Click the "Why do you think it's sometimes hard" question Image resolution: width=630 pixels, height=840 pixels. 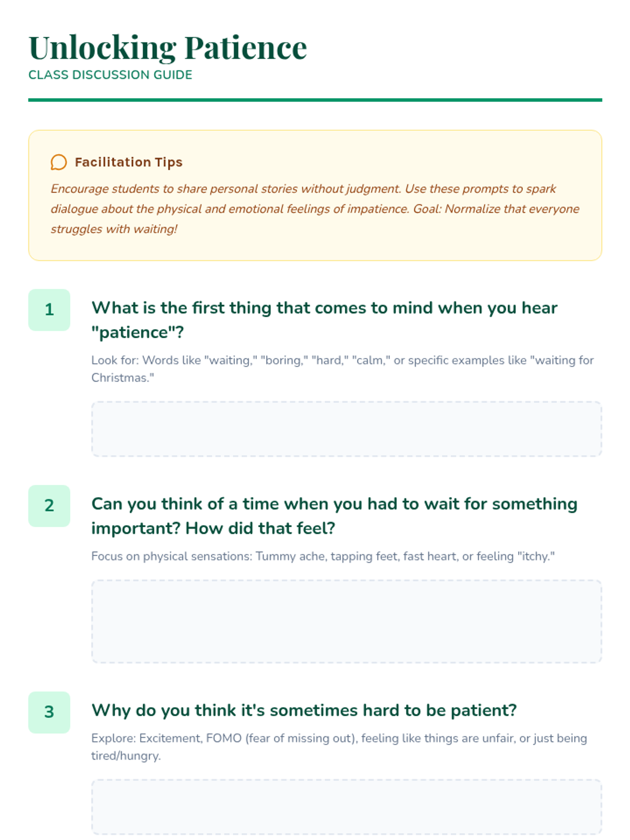tap(304, 710)
